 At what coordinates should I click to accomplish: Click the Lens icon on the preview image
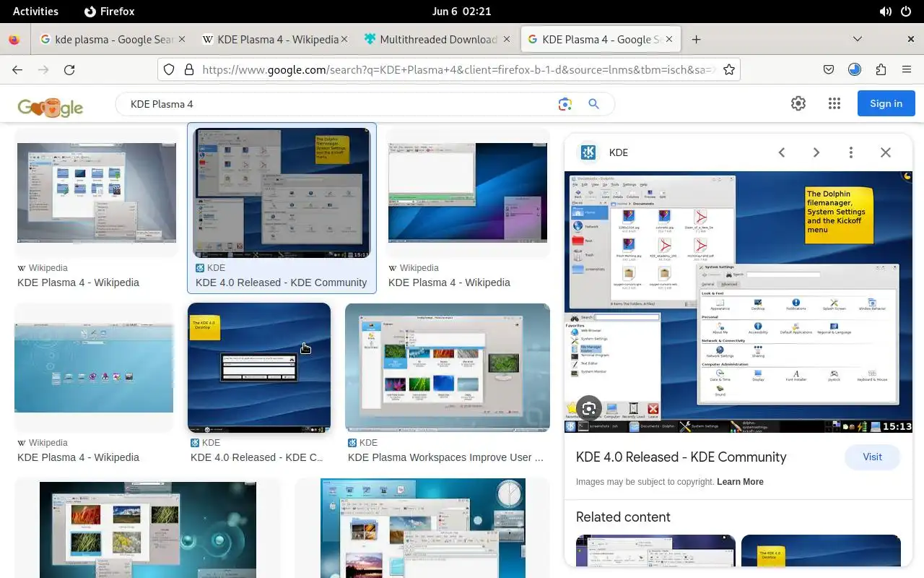(x=589, y=409)
